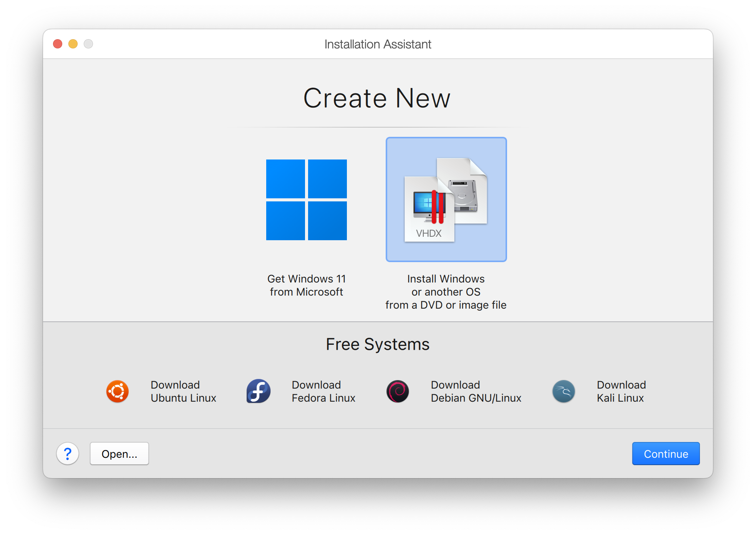The width and height of the screenshot is (756, 535).
Task: Choose Download Kali Linux text
Action: point(621,391)
